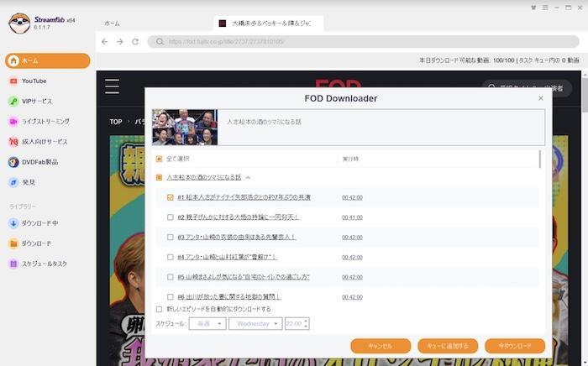Image resolution: width=588 pixels, height=366 pixels.
Task: Check episode #4 checkbox
Action: (x=171, y=257)
